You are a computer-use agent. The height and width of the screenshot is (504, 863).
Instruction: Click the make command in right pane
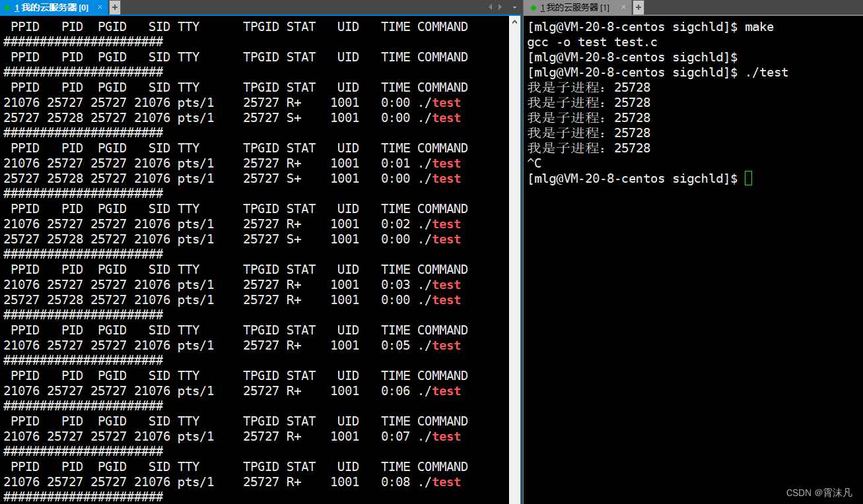click(x=759, y=26)
